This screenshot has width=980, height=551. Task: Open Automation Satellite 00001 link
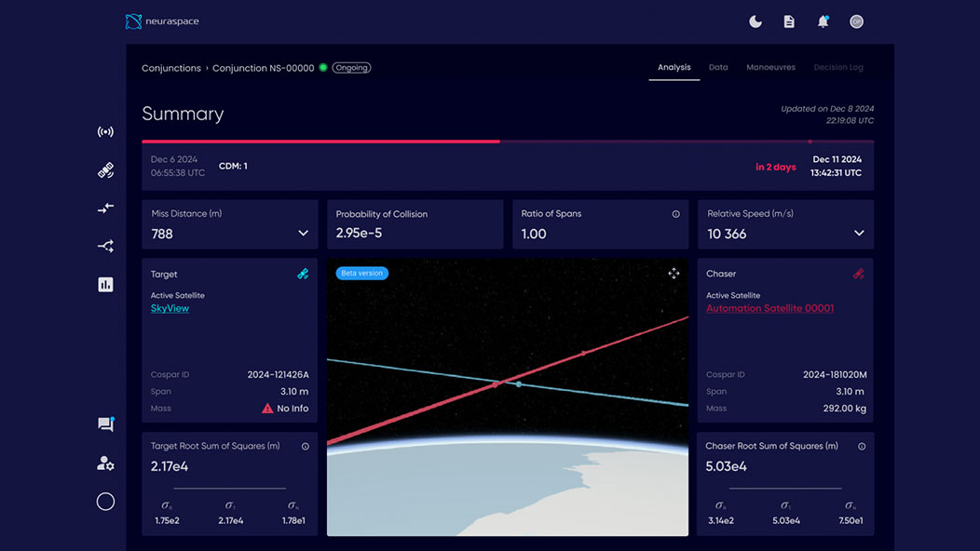770,308
